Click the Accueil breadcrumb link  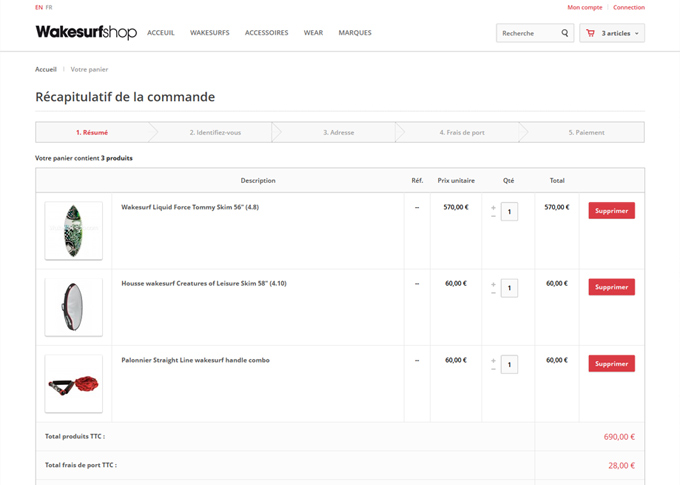[46, 69]
